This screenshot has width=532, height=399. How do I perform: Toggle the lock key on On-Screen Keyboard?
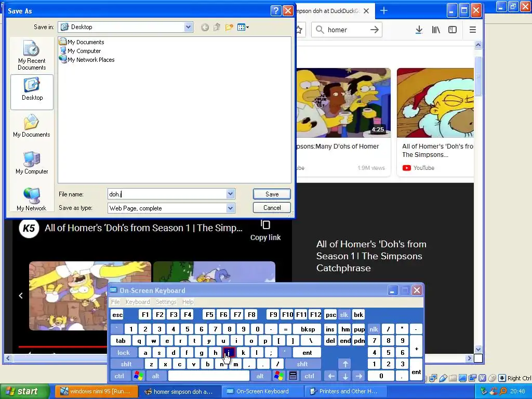[124, 353]
